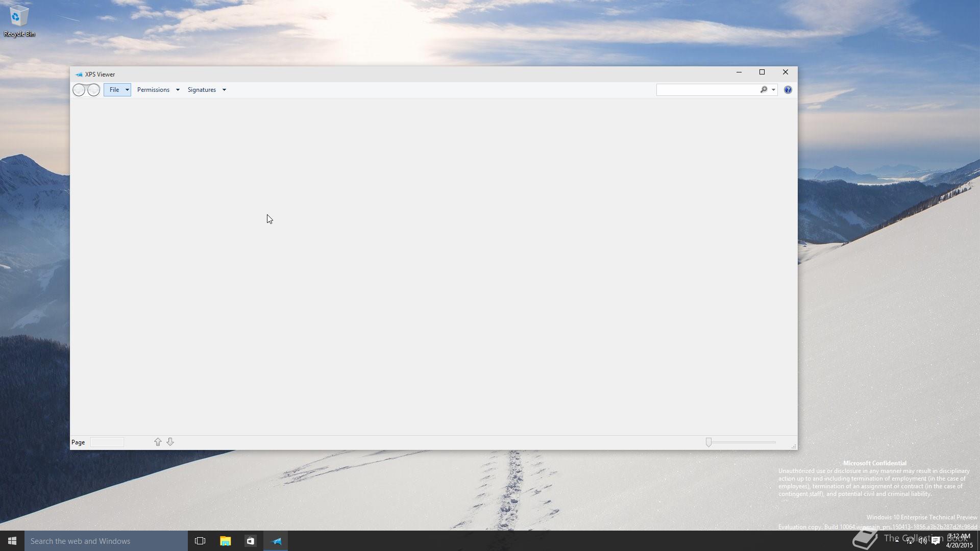Viewport: 980px width, 551px height.
Task: Open the Signatures menu
Action: tap(202, 90)
